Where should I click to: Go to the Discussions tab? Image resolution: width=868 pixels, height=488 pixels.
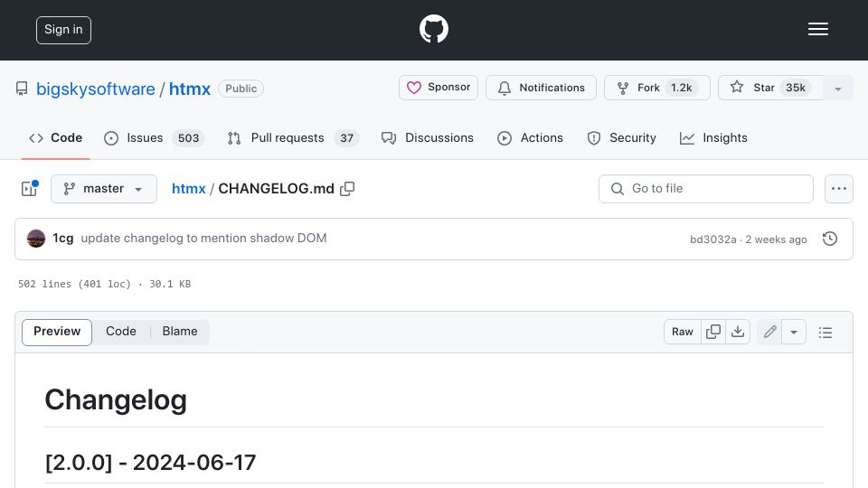[428, 137]
